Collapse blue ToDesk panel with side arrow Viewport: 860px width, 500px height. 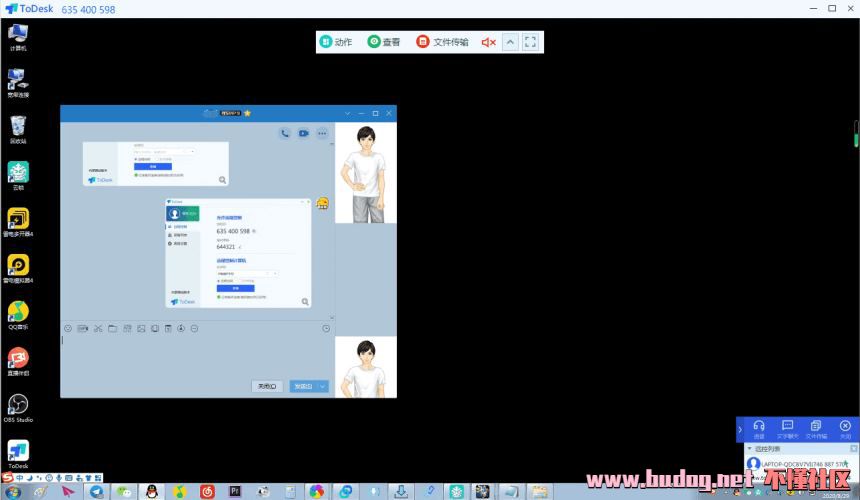pos(740,429)
